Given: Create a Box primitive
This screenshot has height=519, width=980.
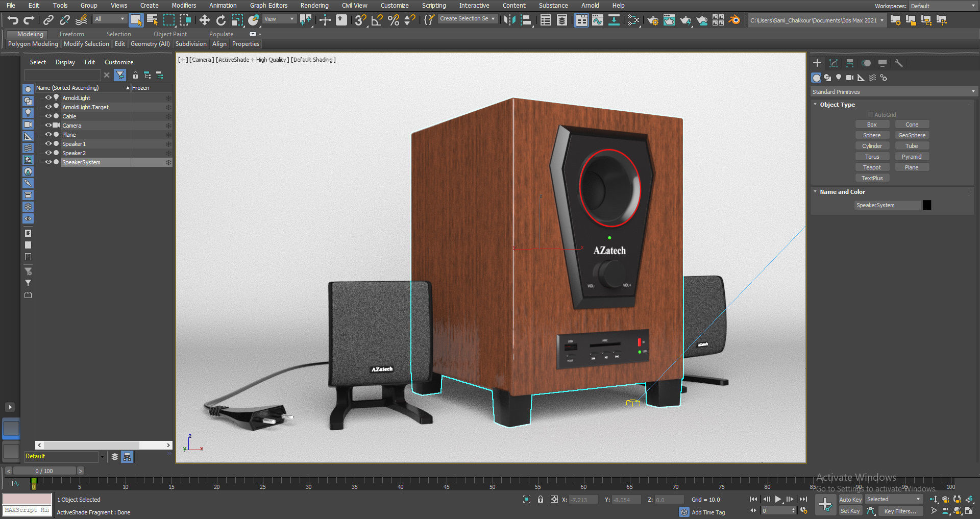Looking at the screenshot, I should point(872,125).
